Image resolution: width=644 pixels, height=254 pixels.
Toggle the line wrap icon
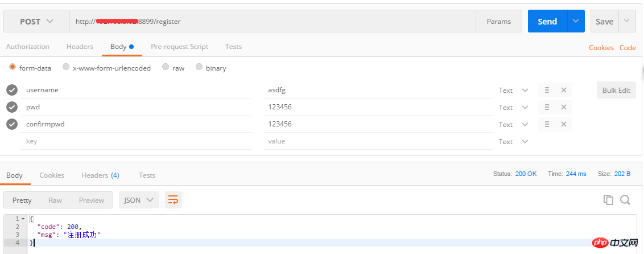174,200
